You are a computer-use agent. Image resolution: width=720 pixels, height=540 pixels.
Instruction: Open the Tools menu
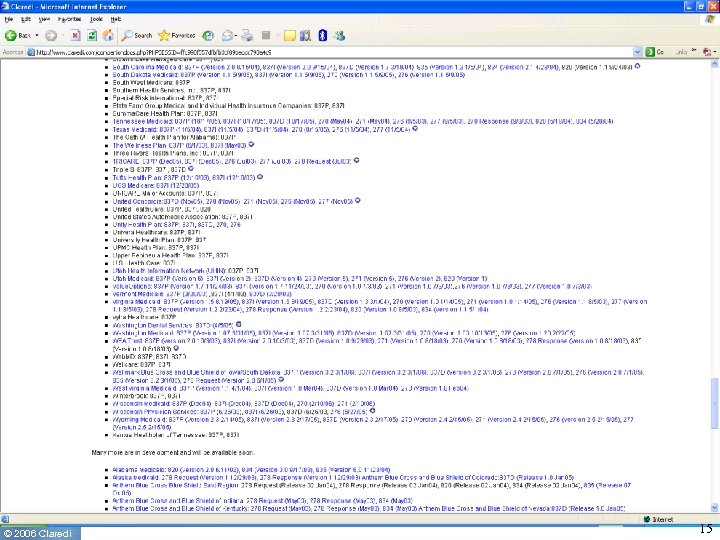tap(96, 19)
